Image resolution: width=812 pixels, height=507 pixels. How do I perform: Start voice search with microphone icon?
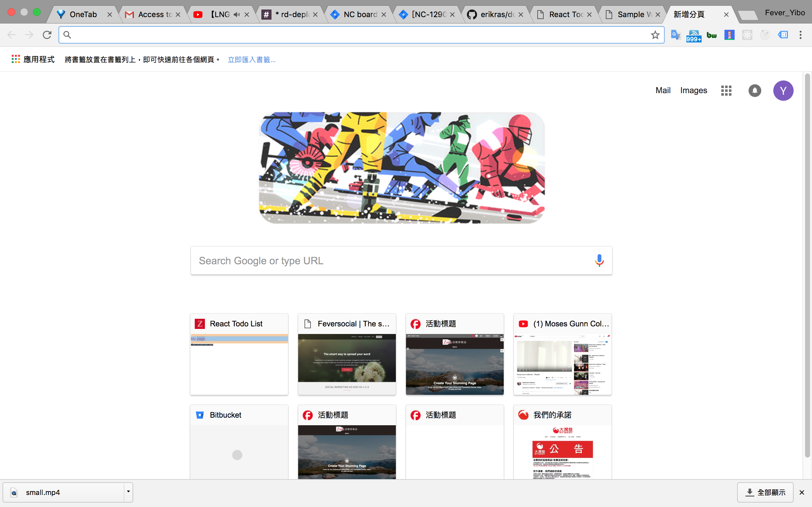[599, 260]
